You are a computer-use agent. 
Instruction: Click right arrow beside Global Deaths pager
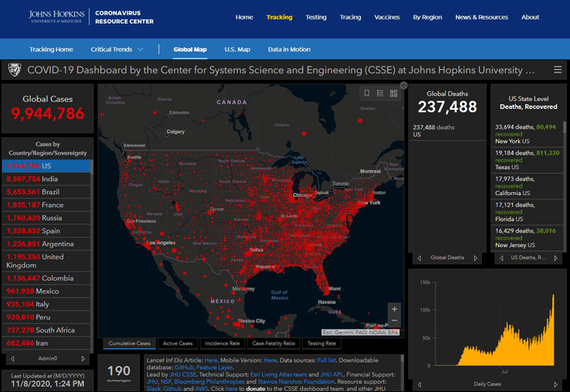pyautogui.click(x=476, y=258)
